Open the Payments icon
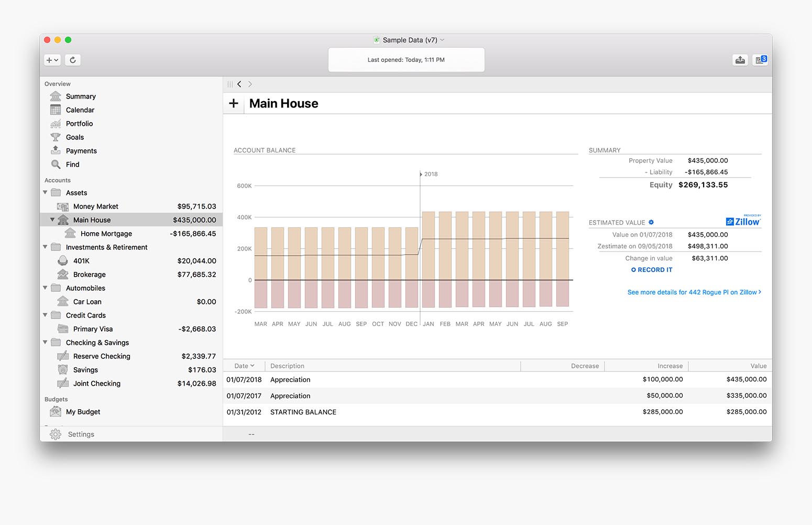Image resolution: width=812 pixels, height=525 pixels. [56, 151]
